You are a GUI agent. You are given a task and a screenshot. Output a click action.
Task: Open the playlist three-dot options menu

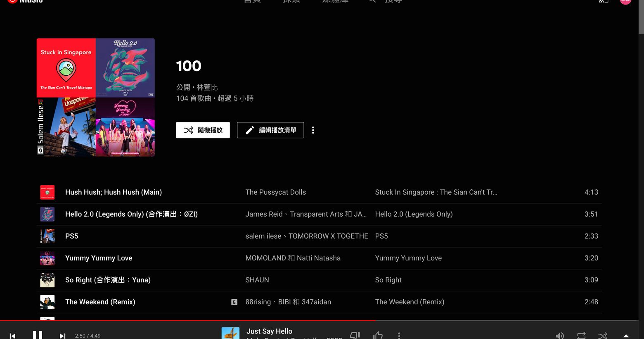pos(313,130)
